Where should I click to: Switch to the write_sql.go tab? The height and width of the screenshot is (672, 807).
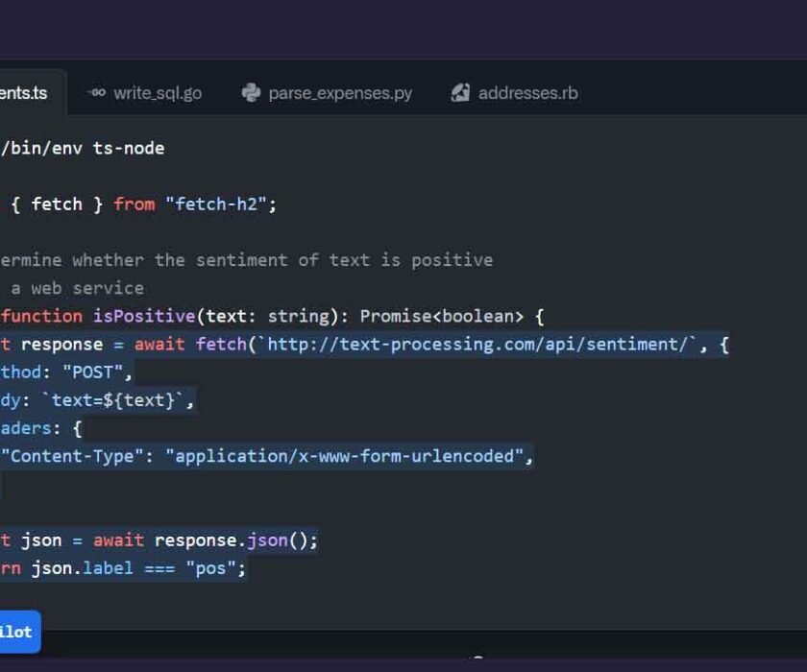(x=145, y=93)
